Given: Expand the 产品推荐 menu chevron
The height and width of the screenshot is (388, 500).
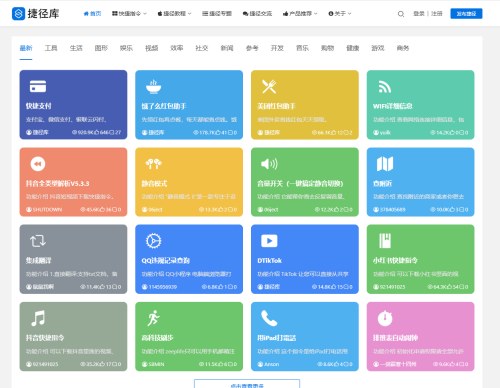Looking at the screenshot, I should point(316,14).
